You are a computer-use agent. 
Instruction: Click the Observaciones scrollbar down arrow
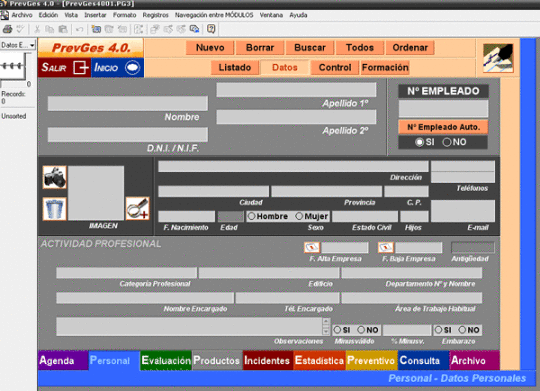click(x=326, y=331)
